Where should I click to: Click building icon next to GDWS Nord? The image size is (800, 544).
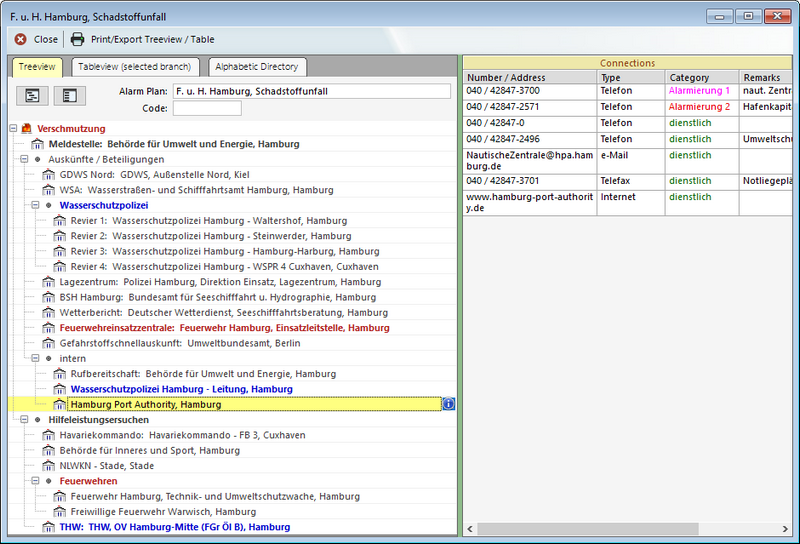coord(48,175)
